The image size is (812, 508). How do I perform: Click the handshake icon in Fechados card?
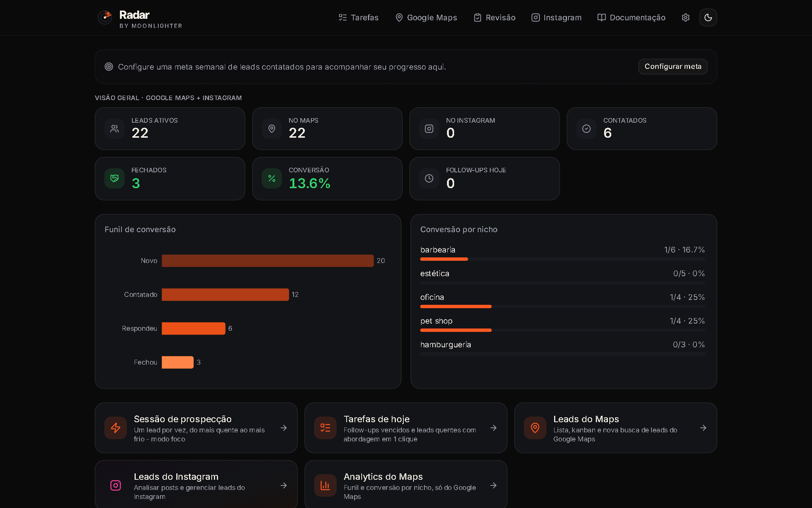115,178
